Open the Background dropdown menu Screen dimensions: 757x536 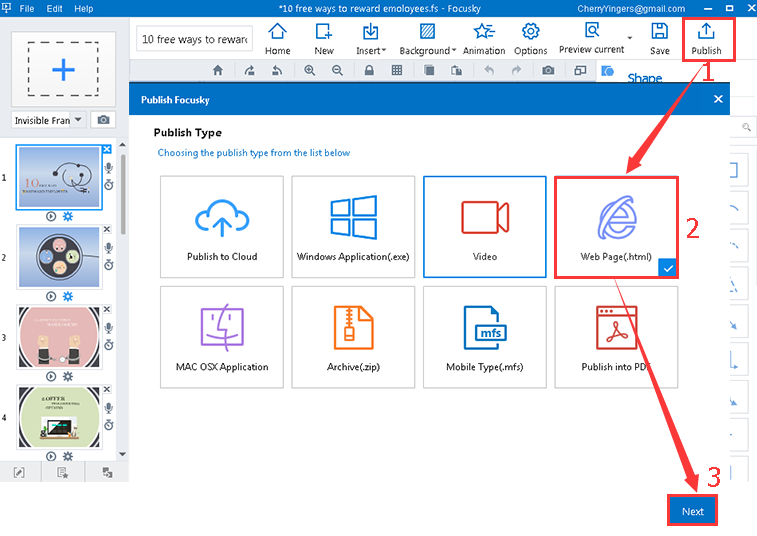click(427, 39)
